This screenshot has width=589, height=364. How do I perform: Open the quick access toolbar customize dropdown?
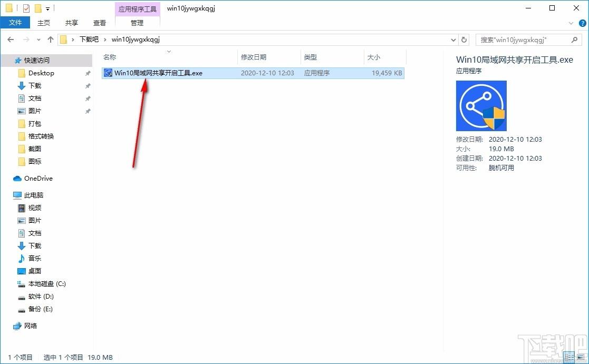[x=47, y=8]
